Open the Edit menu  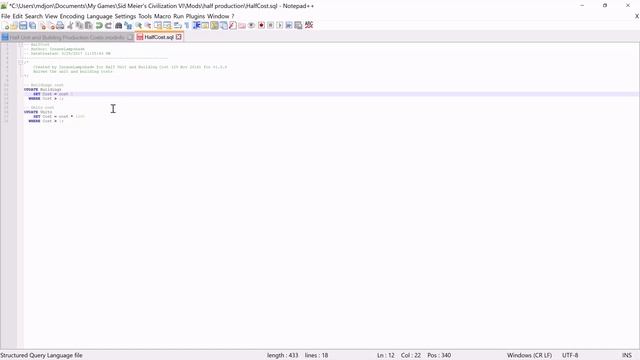(18, 16)
